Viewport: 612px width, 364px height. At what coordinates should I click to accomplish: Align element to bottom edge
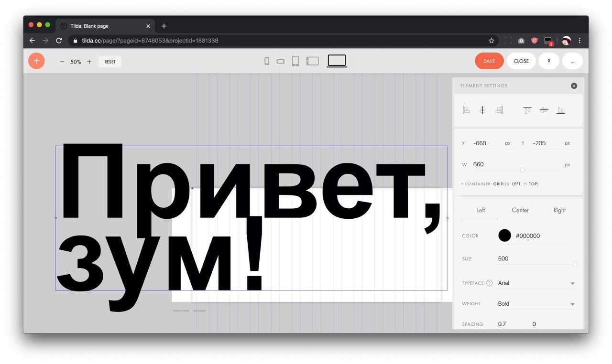pyautogui.click(x=560, y=110)
